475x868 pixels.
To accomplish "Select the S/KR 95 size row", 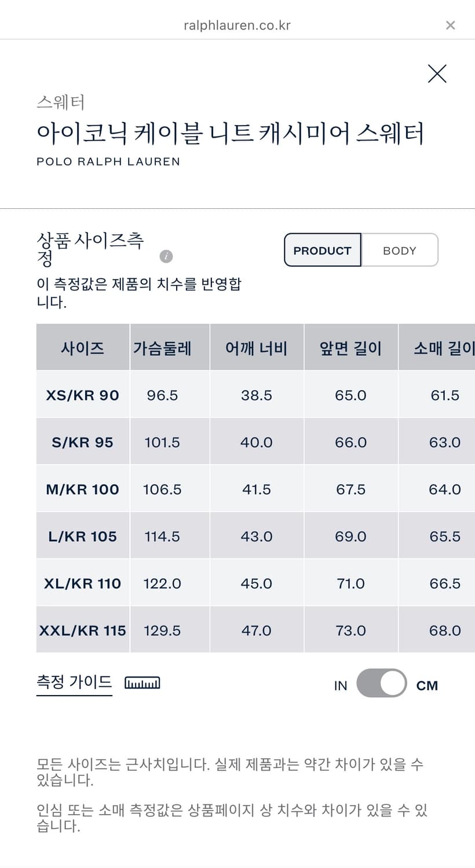I will 82,442.
